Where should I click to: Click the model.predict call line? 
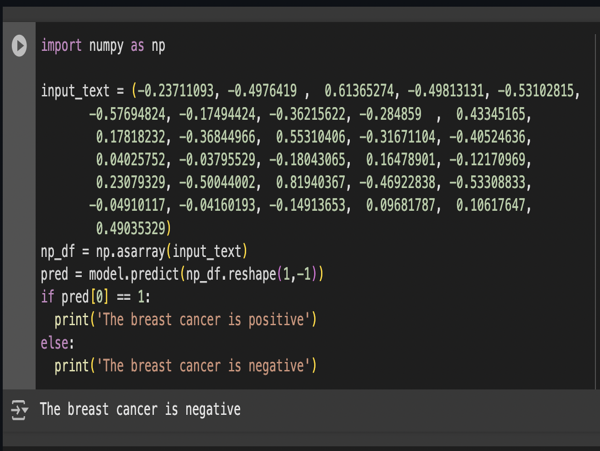click(x=182, y=274)
